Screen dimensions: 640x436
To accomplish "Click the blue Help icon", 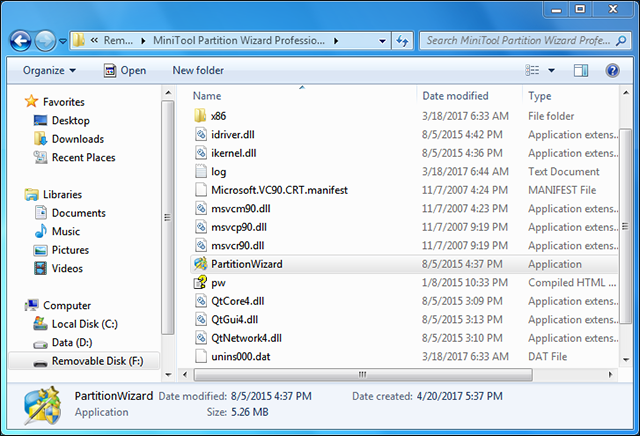I will 612,70.
